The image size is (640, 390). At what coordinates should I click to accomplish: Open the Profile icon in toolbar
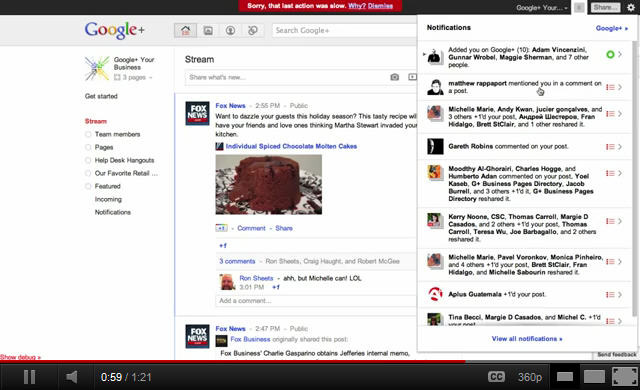[x=231, y=31]
